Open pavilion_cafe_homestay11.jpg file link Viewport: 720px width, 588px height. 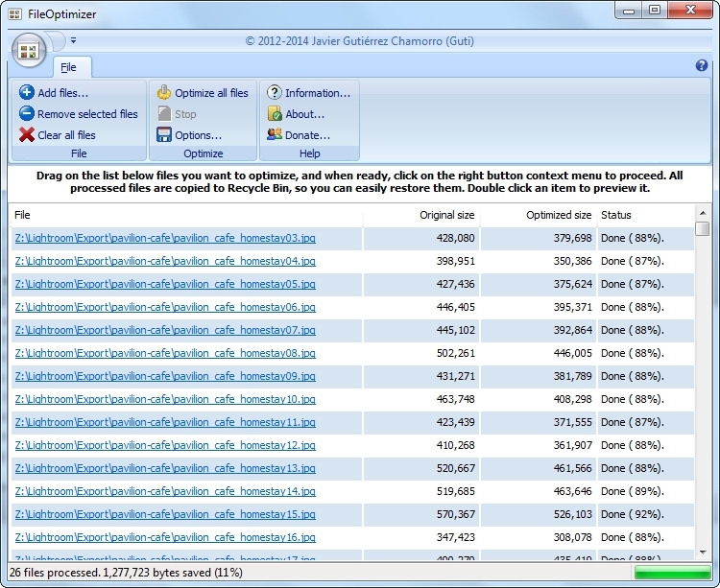(x=165, y=422)
